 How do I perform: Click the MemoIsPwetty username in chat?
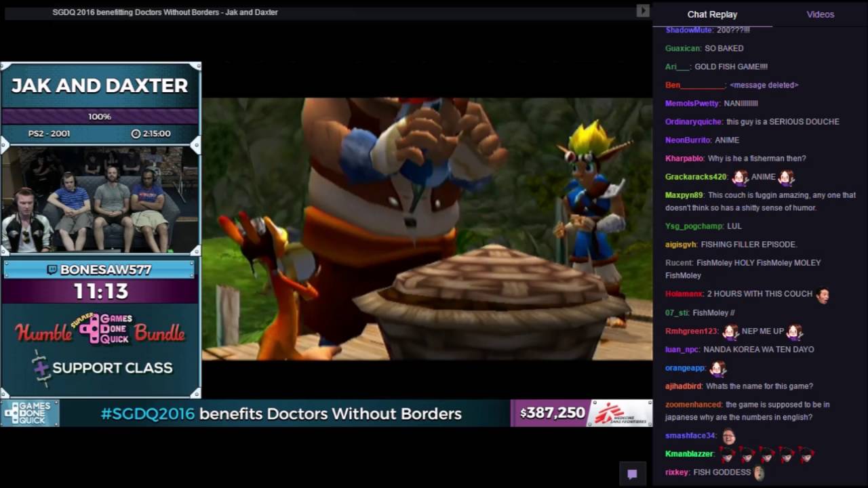coord(692,103)
